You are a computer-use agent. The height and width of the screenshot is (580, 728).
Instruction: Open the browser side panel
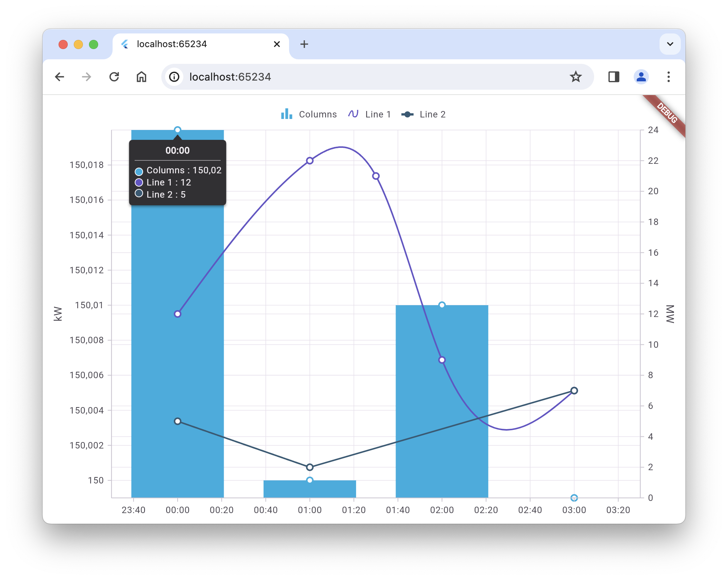click(x=614, y=77)
